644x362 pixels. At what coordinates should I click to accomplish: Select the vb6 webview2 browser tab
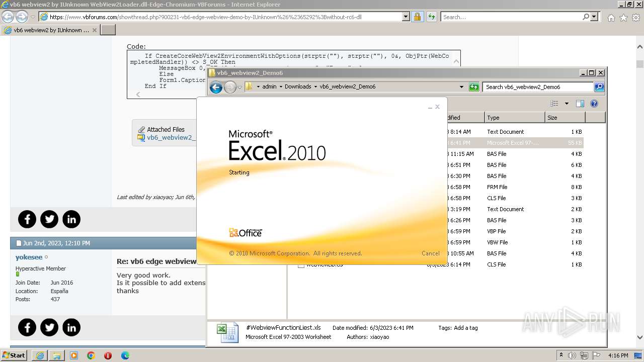pyautogui.click(x=50, y=30)
